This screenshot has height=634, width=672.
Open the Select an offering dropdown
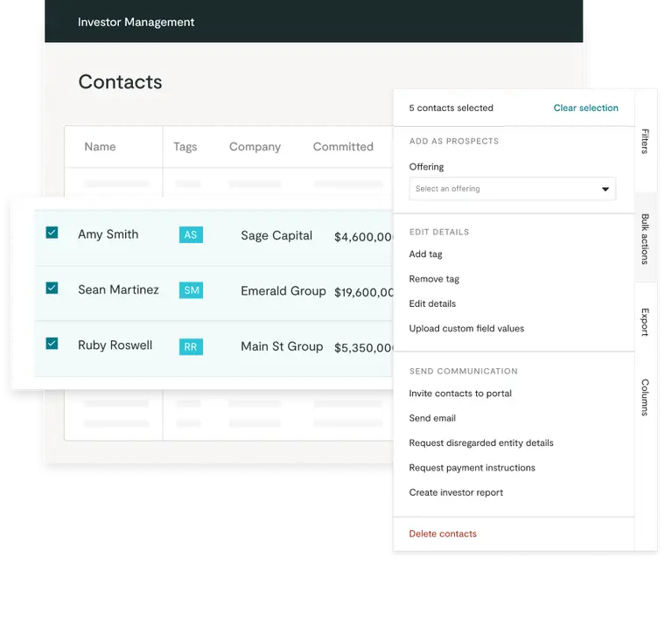[x=503, y=189]
